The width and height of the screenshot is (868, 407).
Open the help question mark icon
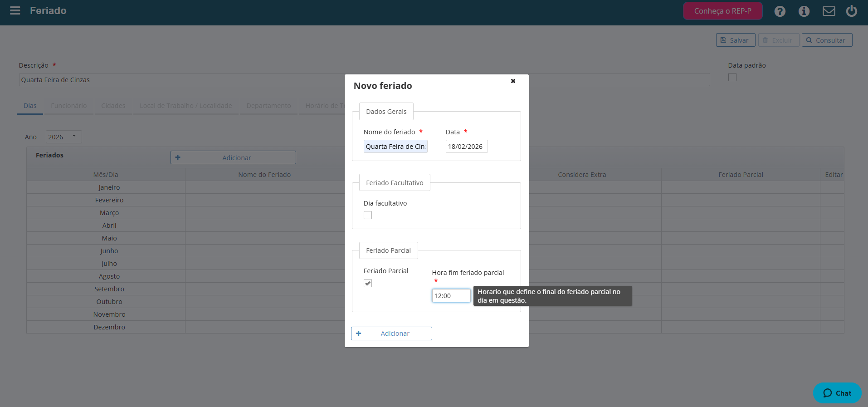click(x=780, y=11)
